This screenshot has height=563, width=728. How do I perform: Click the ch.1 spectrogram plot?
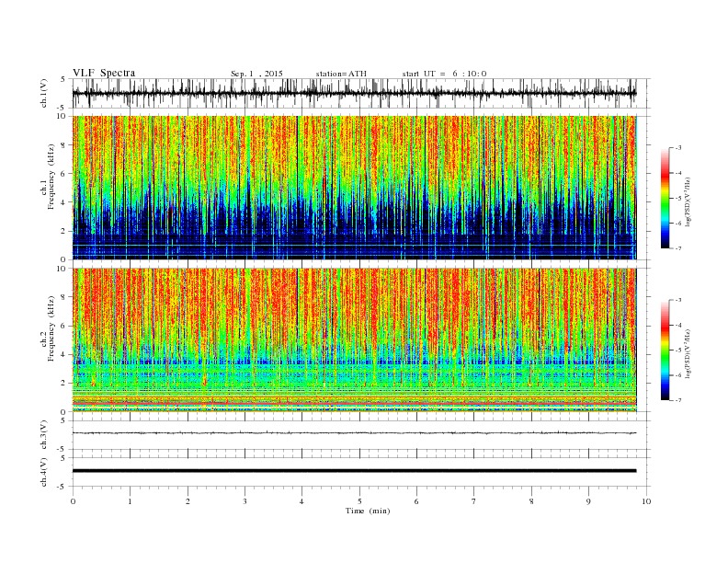(x=355, y=188)
